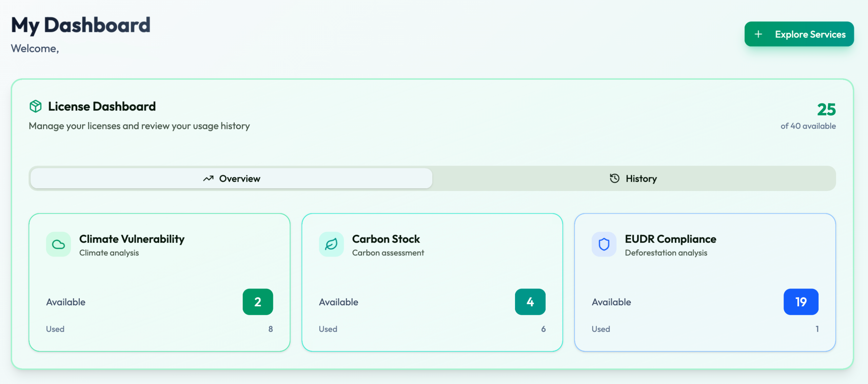Click the License Dashboard heading
The width and height of the screenshot is (868, 384).
tap(102, 107)
